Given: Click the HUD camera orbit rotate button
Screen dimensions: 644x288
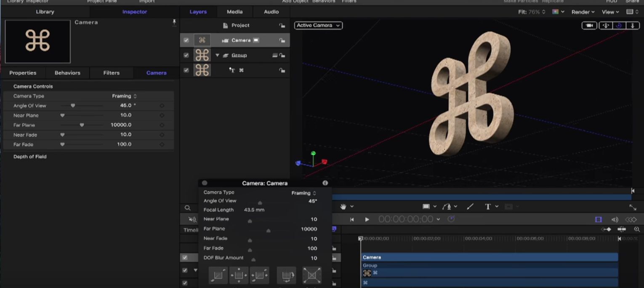Looking at the screenshot, I should pyautogui.click(x=287, y=275).
